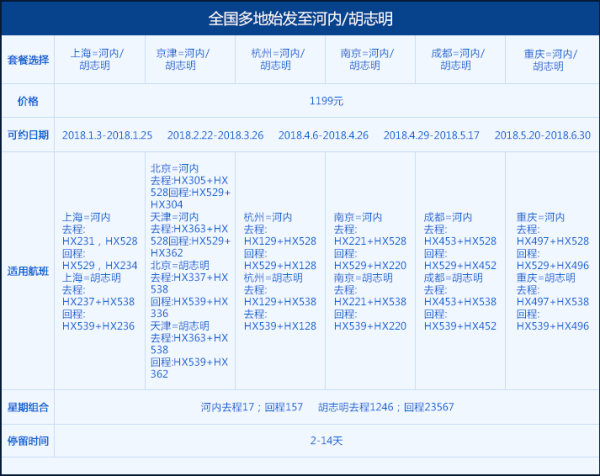Screen dimensions: 600x476
Task: Select flights HX237+HX538
Action: (98, 302)
